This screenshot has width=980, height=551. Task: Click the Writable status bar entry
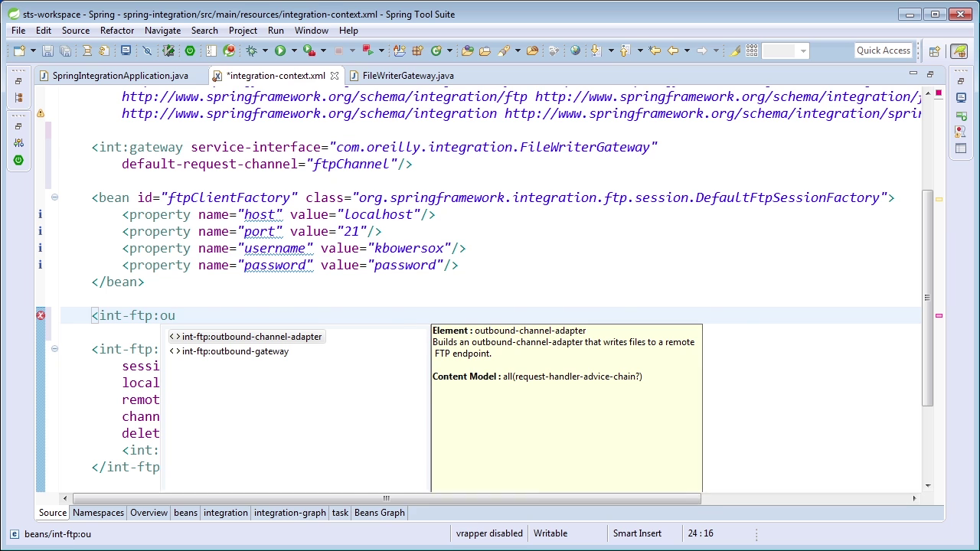[550, 533]
